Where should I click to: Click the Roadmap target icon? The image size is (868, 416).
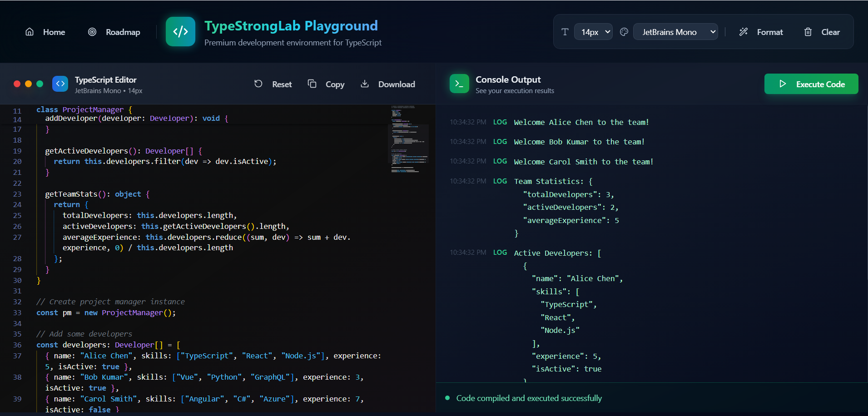tap(92, 32)
